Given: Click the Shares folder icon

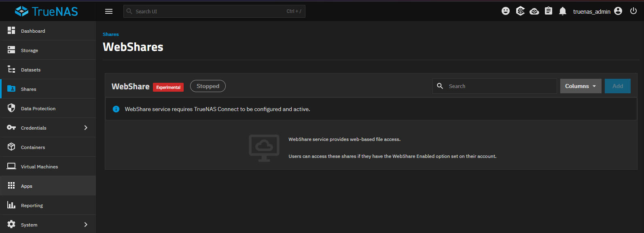Looking at the screenshot, I should coord(11,89).
